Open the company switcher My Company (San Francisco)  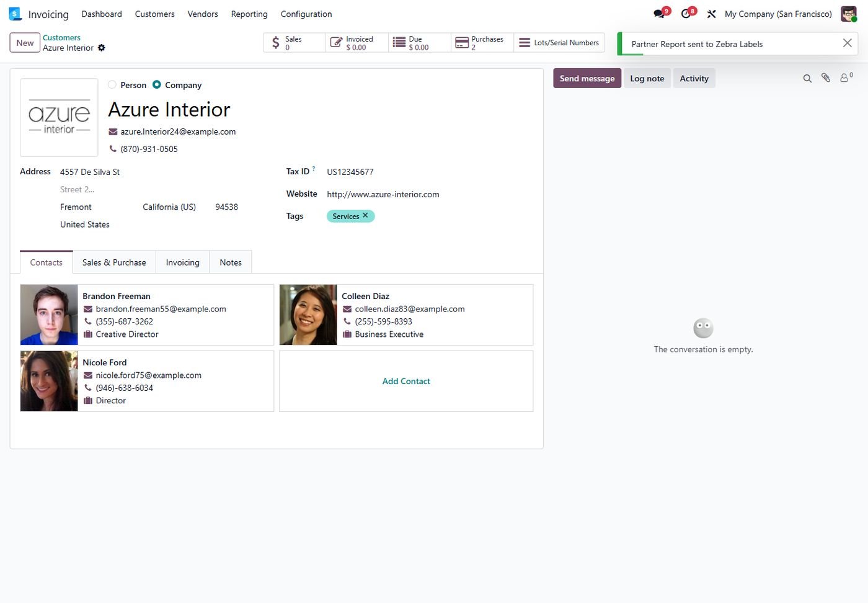778,14
